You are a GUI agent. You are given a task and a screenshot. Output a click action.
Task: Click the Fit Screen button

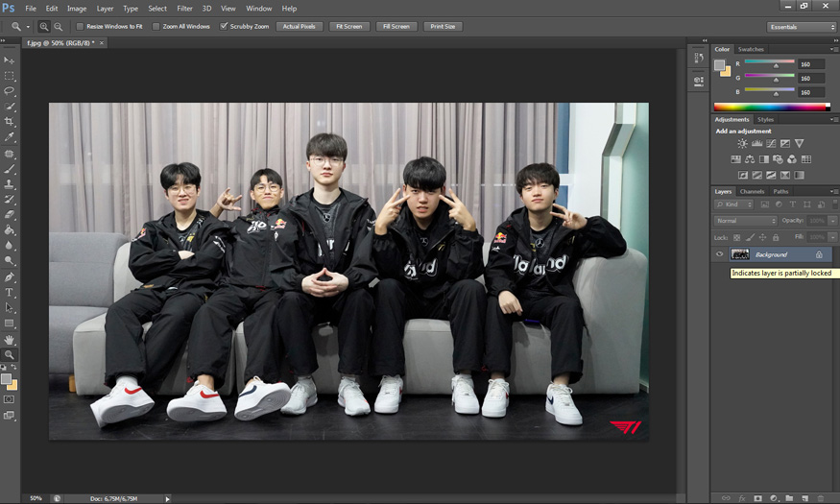point(349,27)
